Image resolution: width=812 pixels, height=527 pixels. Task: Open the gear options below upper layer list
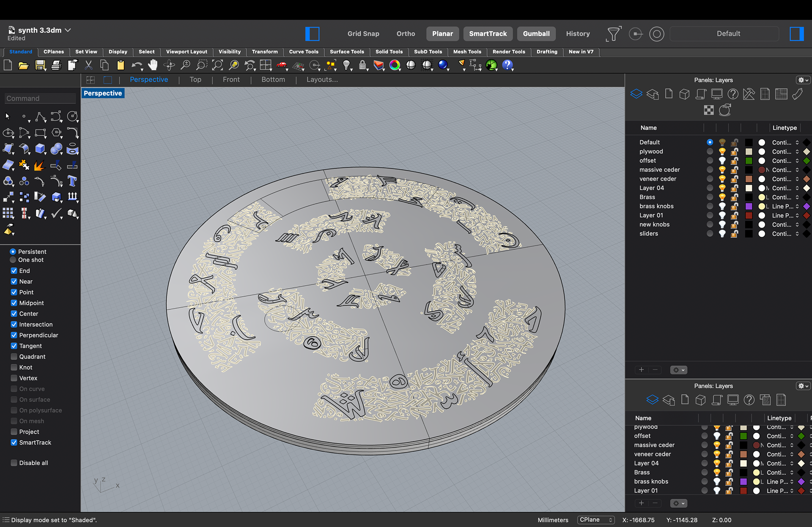(678, 370)
